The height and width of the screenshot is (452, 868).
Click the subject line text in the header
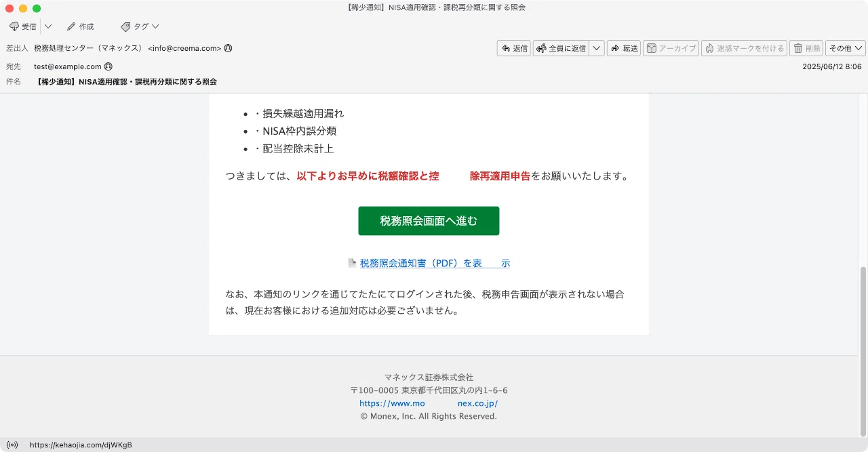pyautogui.click(x=125, y=81)
